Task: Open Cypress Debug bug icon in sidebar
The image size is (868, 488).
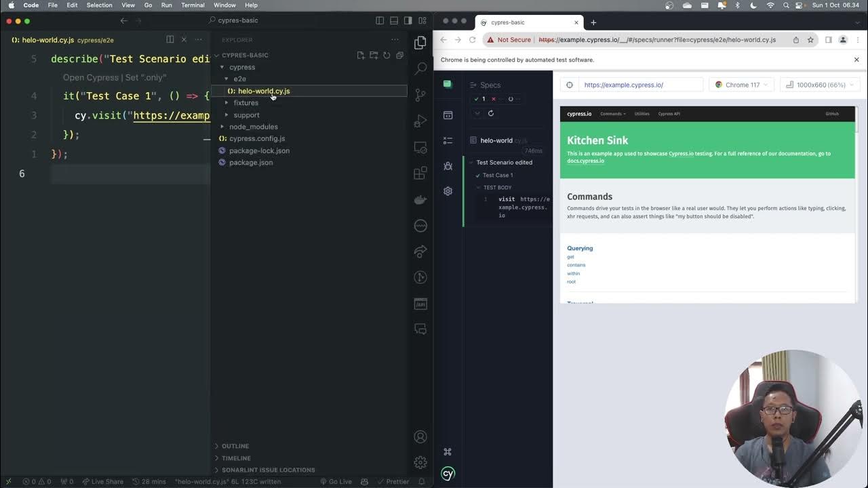Action: coord(448,166)
